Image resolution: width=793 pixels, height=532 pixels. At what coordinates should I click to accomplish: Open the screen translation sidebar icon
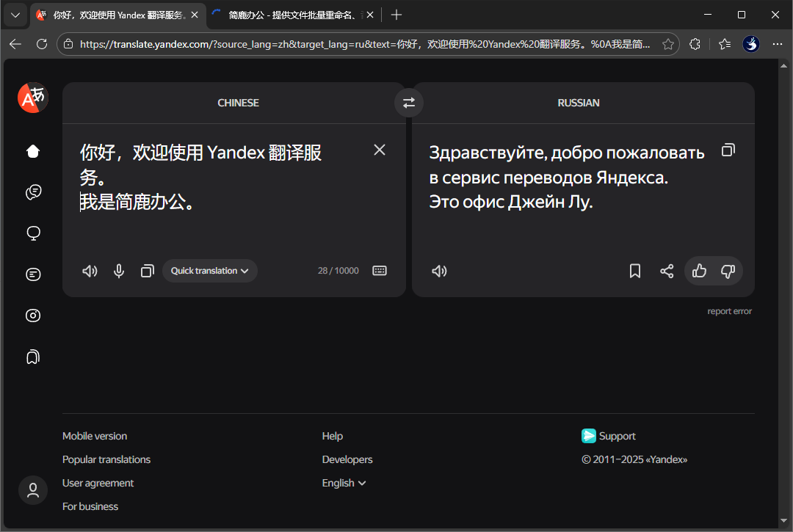click(33, 233)
